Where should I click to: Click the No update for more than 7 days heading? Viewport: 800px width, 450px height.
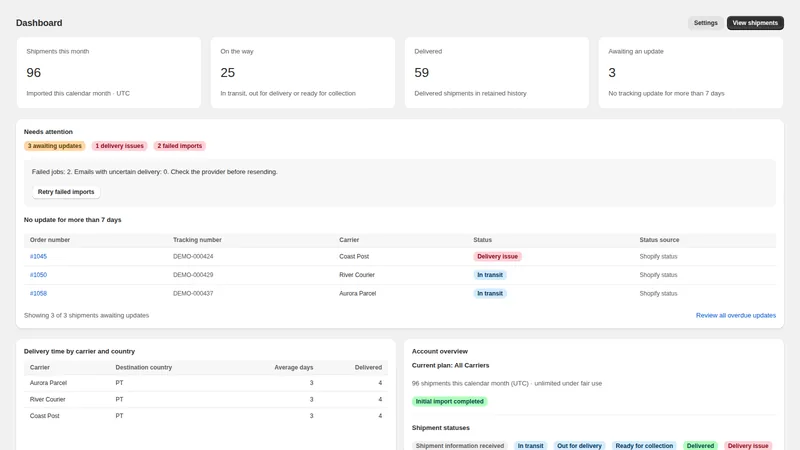click(72, 220)
